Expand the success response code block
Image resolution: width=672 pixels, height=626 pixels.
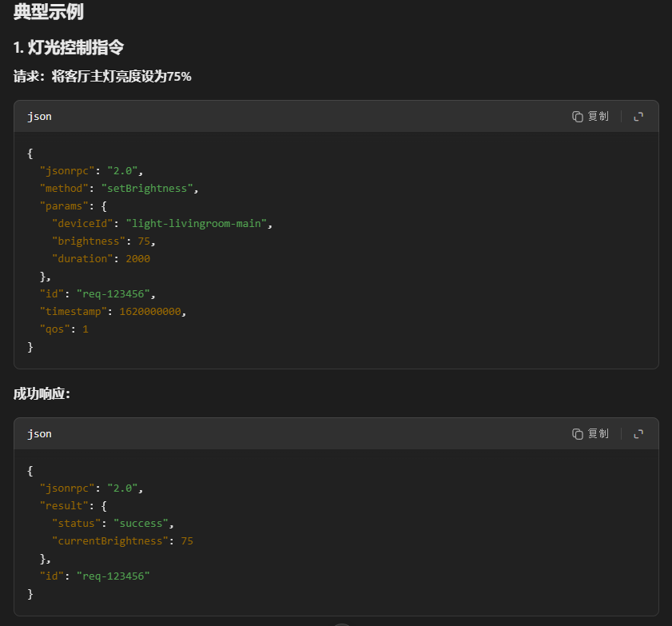pos(638,434)
